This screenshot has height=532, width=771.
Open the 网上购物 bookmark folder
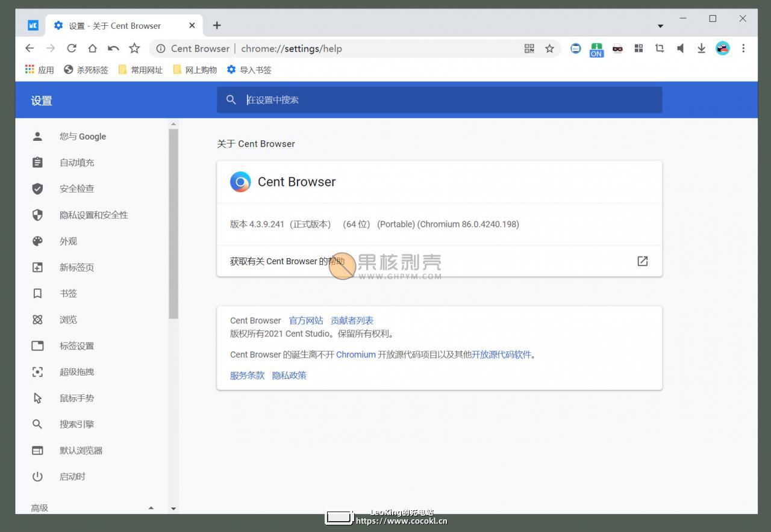tap(195, 70)
